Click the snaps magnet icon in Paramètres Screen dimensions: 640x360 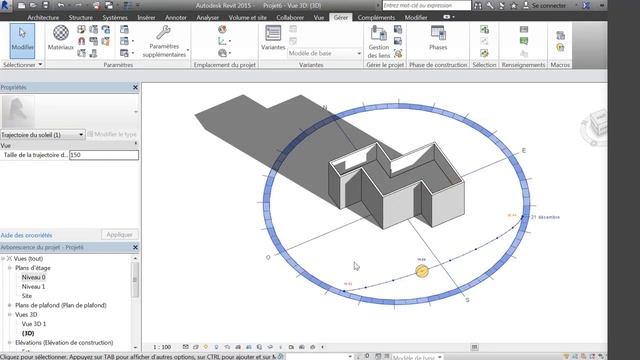82,41
